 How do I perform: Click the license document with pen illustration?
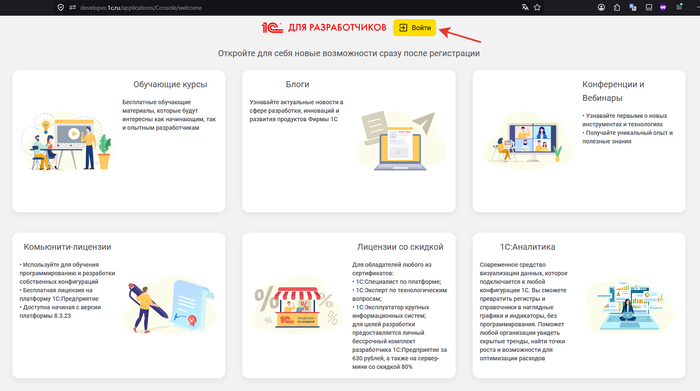170,306
